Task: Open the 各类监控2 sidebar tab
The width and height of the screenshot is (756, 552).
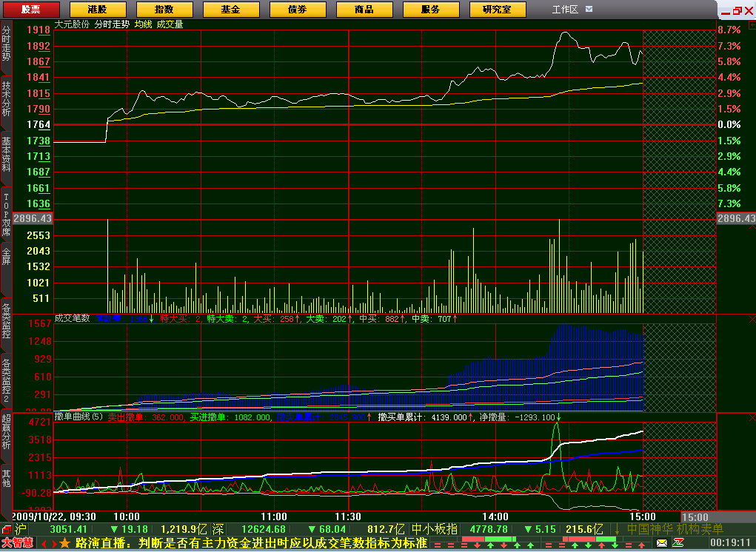Action: click(6, 380)
